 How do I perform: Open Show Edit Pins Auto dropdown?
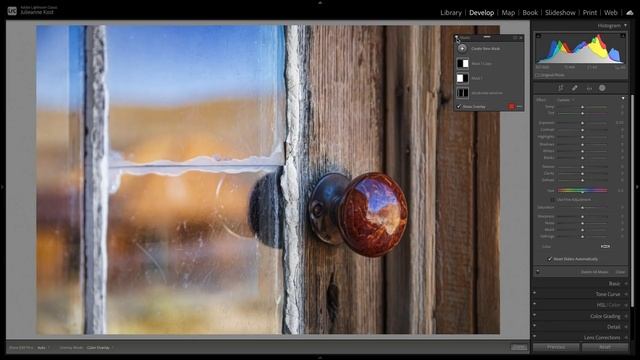click(x=42, y=348)
